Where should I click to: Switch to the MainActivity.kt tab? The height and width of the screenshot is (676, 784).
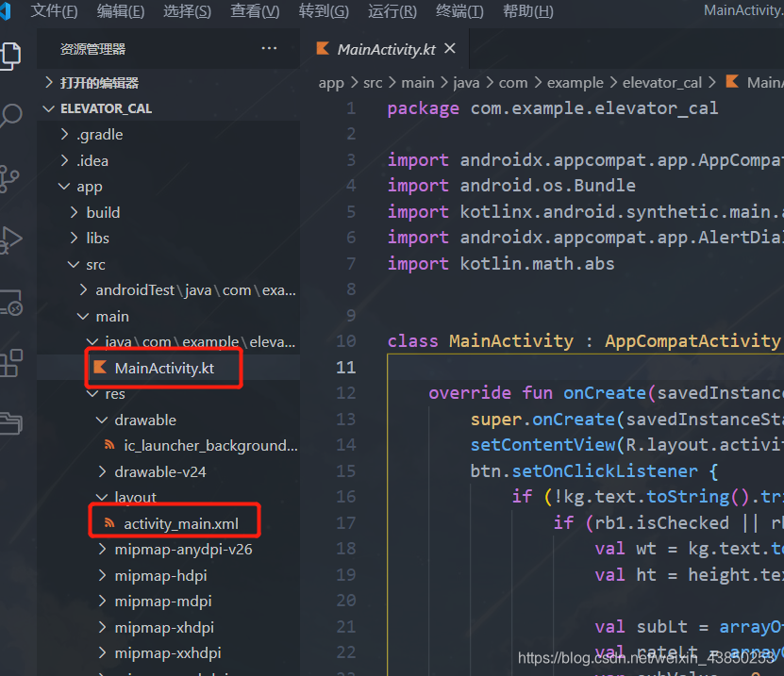coord(386,49)
